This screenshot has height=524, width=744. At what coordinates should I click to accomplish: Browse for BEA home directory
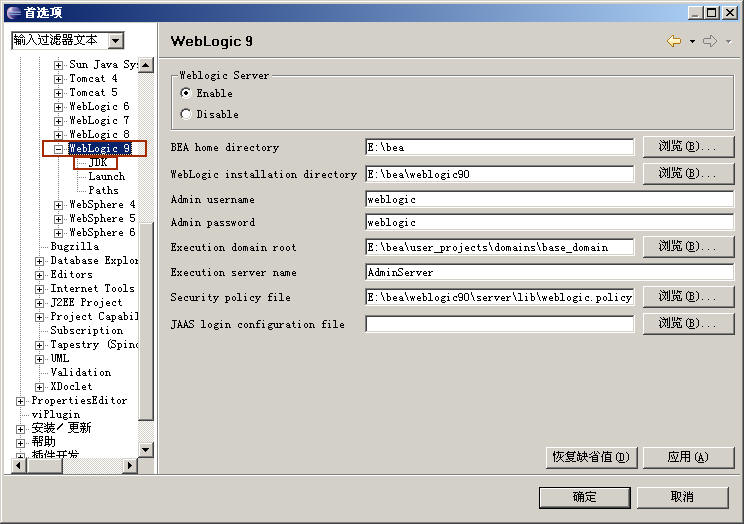688,146
